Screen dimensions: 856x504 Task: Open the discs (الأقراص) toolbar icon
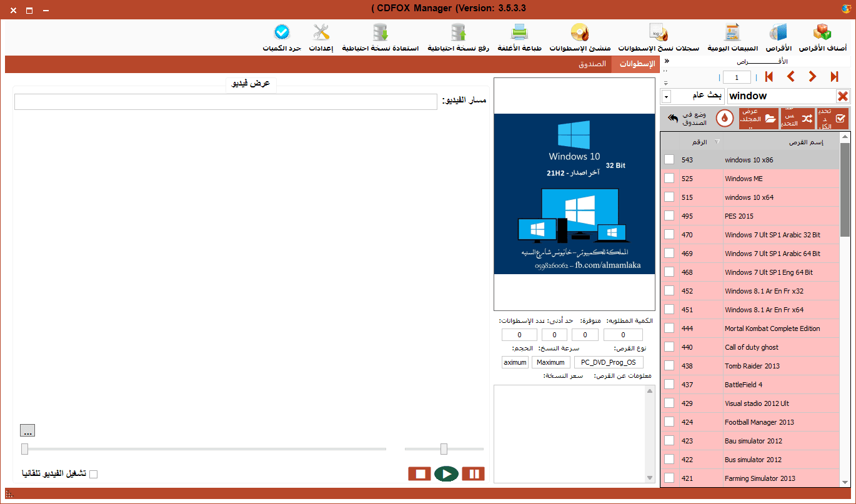(777, 37)
